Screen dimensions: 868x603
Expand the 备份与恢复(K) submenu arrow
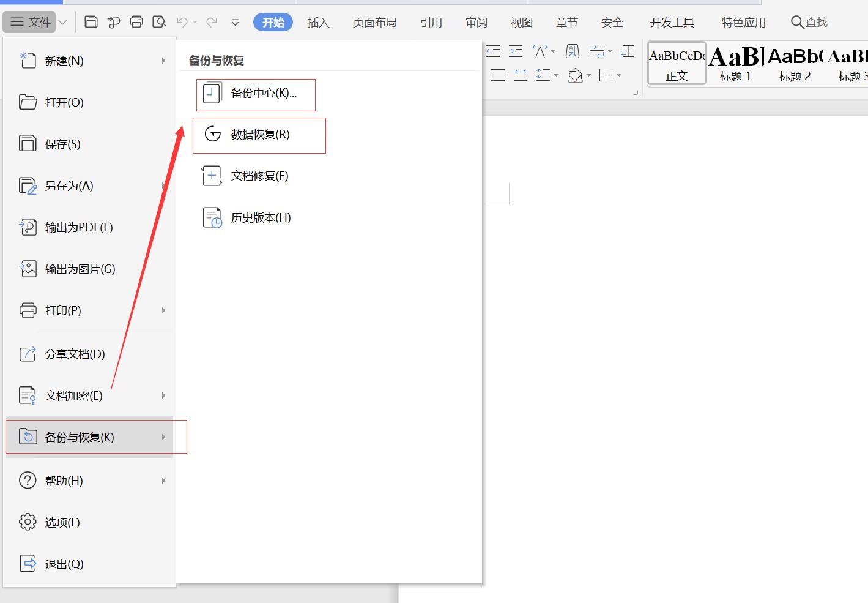pos(163,437)
